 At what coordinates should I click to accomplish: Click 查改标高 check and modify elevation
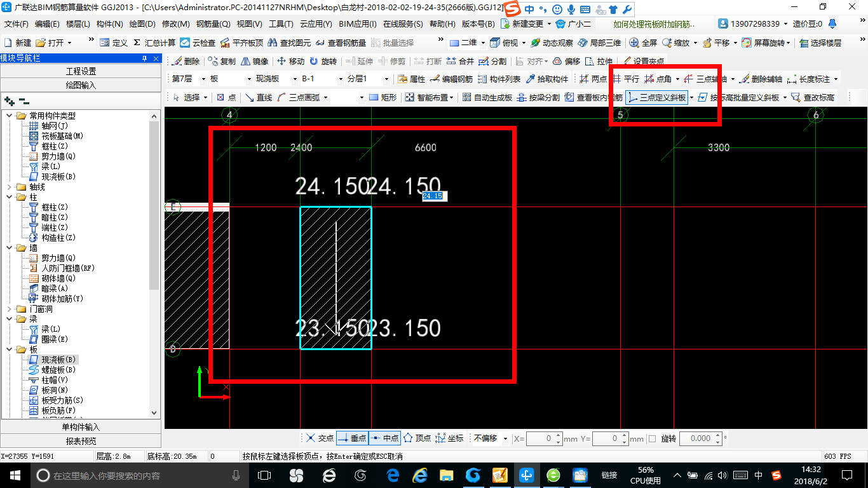point(813,97)
